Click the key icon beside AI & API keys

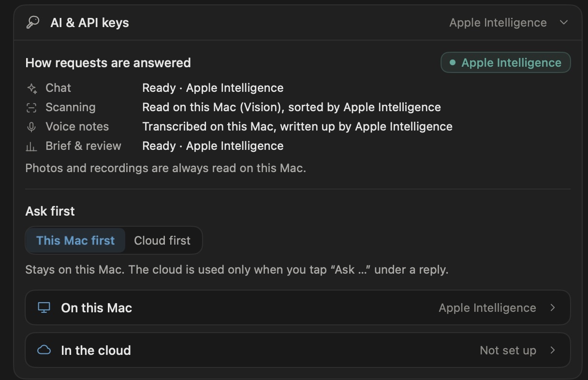tap(33, 23)
